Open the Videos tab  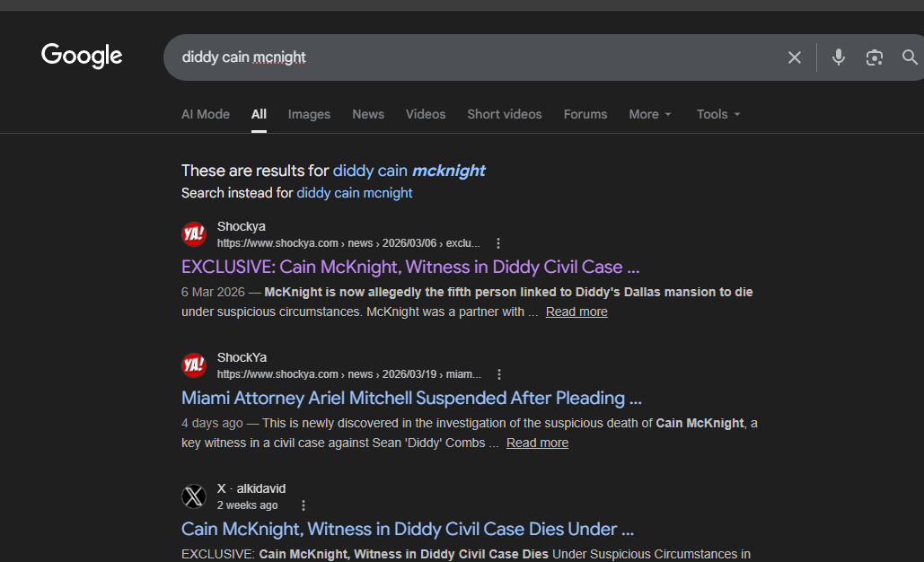[426, 114]
